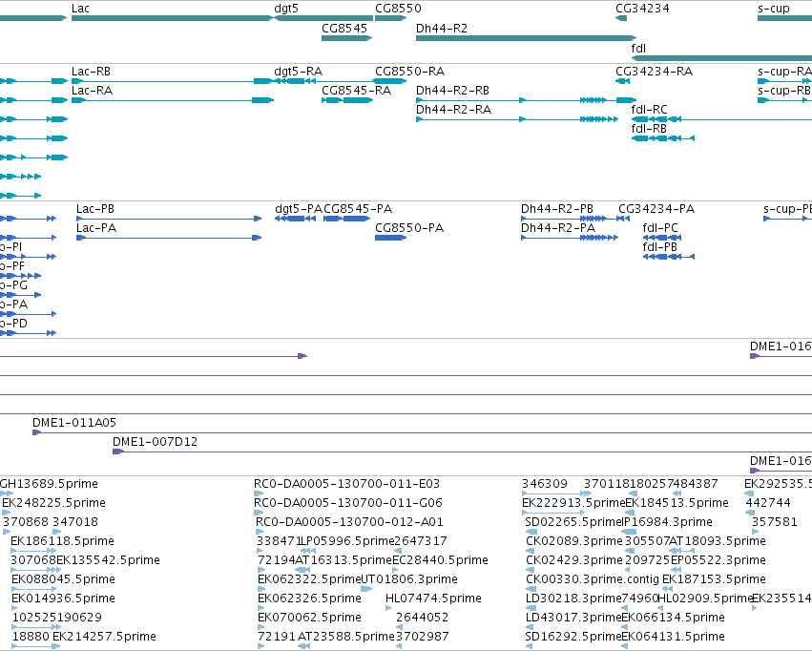The width and height of the screenshot is (812, 651).
Task: Open the Lac-PA protein label
Action: pos(96,228)
